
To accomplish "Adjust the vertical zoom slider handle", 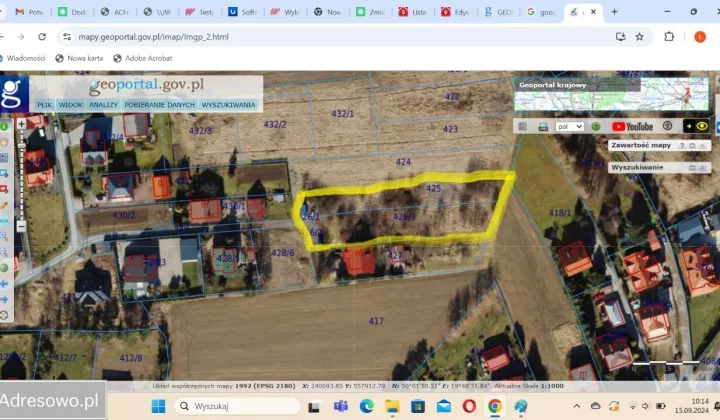I will coord(21,146).
